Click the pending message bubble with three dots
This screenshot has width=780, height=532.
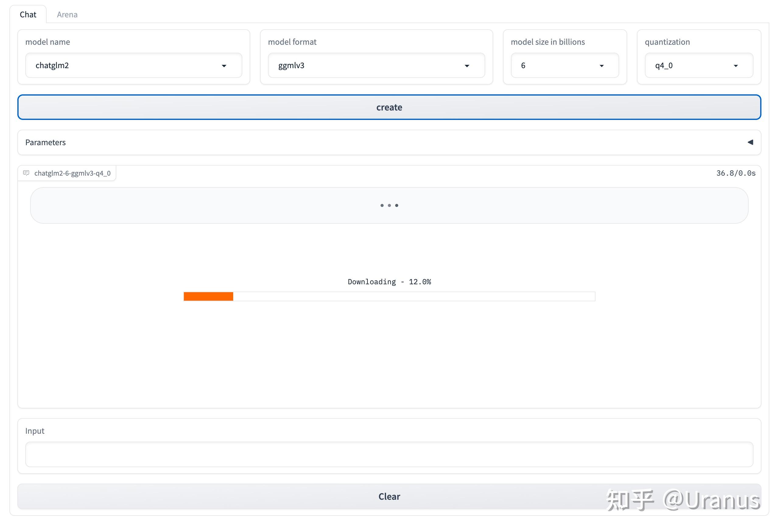tap(389, 205)
